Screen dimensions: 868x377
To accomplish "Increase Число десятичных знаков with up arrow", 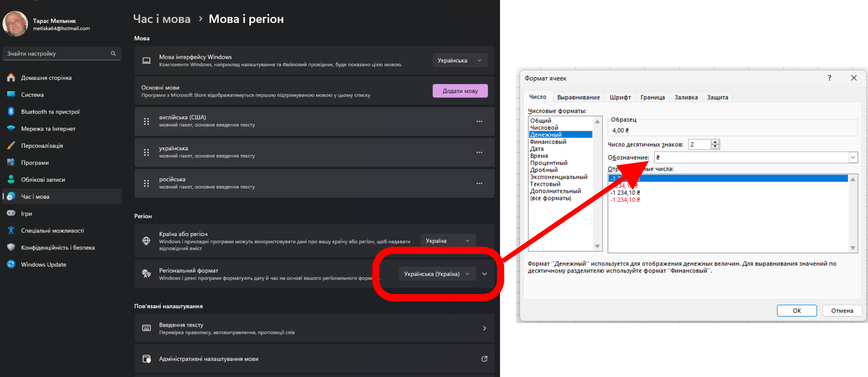I will [715, 142].
